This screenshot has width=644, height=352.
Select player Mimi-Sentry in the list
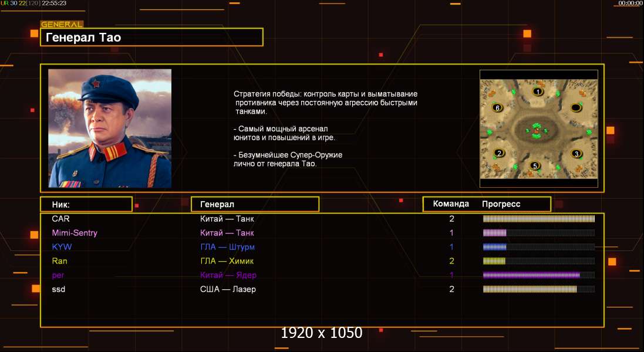tap(75, 233)
